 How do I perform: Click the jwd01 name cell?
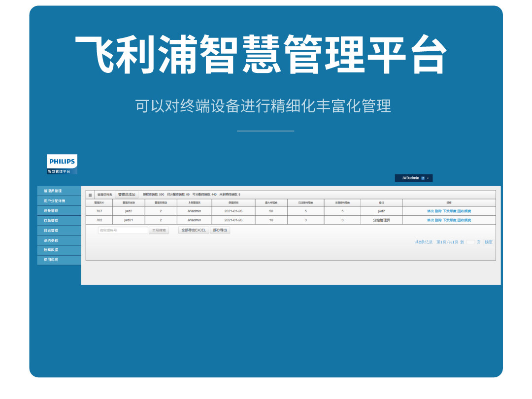click(129, 220)
